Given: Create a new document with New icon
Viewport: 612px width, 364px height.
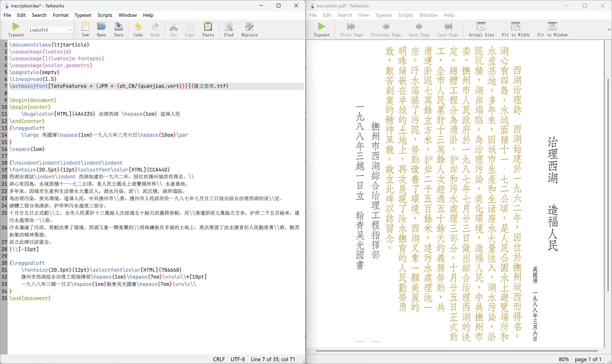Looking at the screenshot, I should point(85,30).
